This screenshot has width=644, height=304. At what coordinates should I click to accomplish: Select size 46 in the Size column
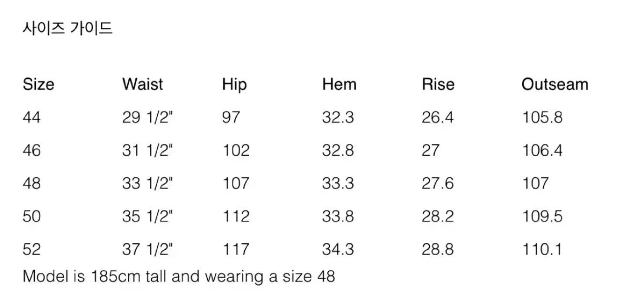(32, 150)
